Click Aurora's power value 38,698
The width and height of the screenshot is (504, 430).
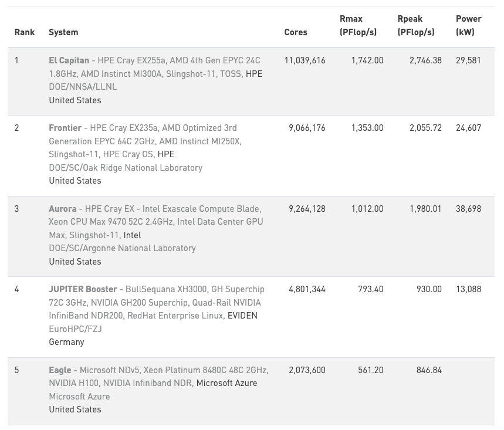[x=468, y=209]
